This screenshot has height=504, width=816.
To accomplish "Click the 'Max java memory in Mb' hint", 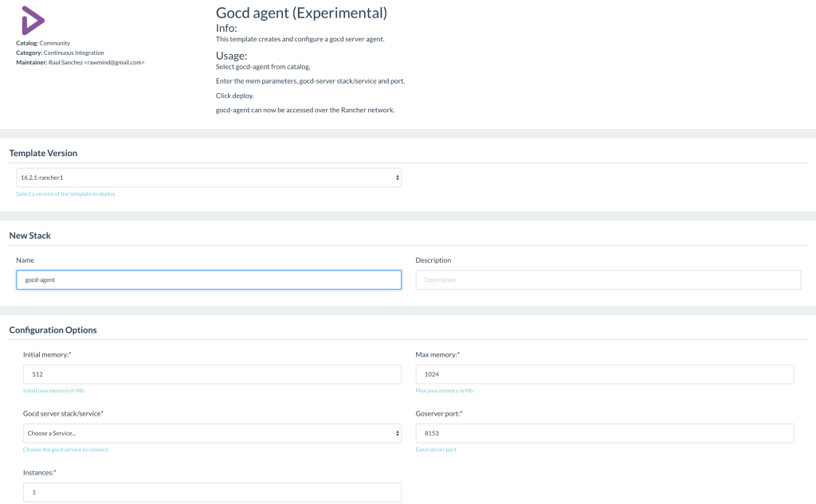I will tap(444, 391).
